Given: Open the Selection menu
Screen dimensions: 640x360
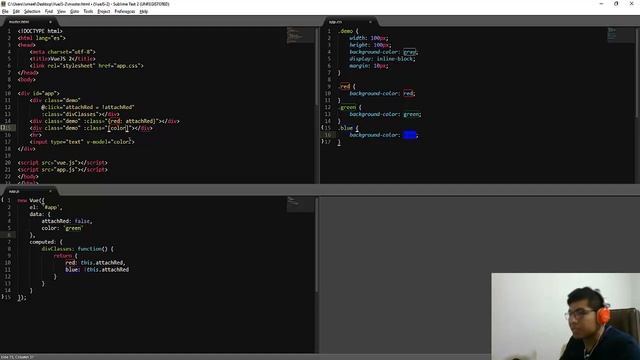Looking at the screenshot, I should click(x=32, y=11).
